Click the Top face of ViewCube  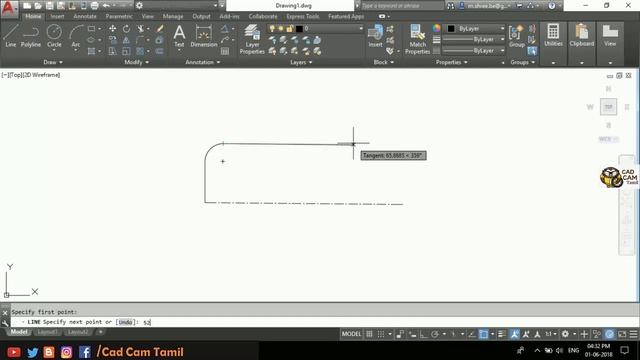pyautogui.click(x=608, y=107)
